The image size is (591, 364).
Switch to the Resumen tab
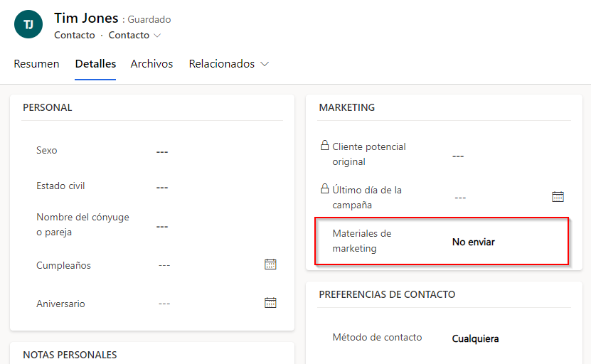pyautogui.click(x=36, y=64)
